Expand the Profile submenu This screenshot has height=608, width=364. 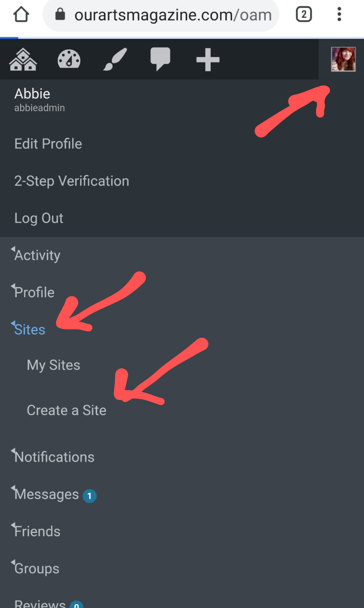[x=34, y=292]
